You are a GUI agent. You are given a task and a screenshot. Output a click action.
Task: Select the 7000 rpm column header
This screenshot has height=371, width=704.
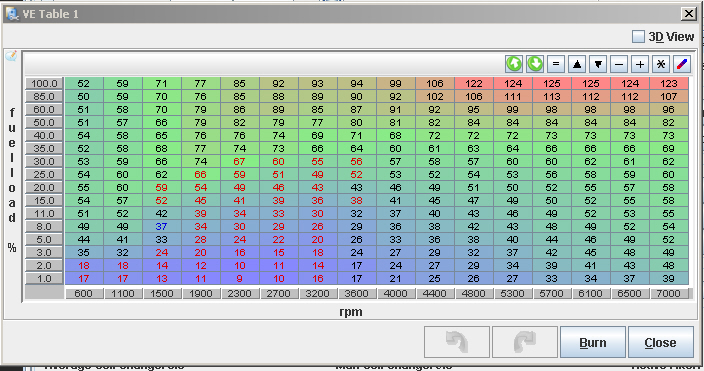[x=668, y=294]
